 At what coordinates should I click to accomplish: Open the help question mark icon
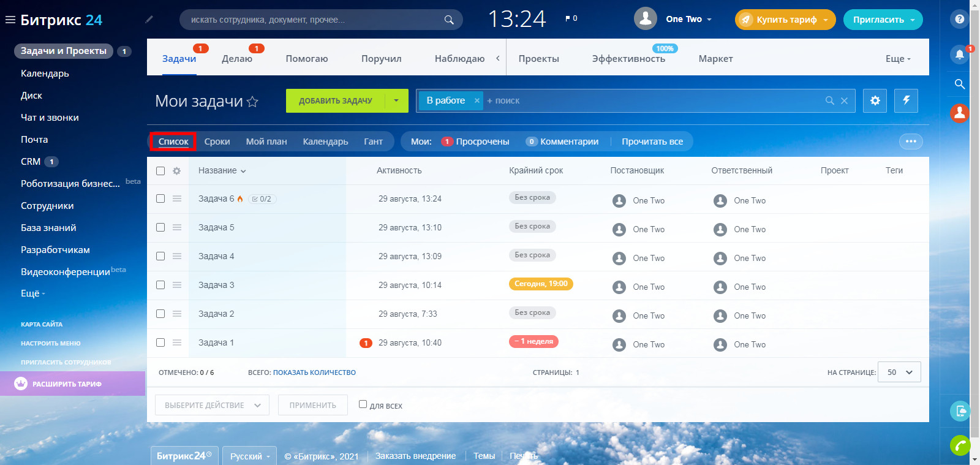click(959, 19)
